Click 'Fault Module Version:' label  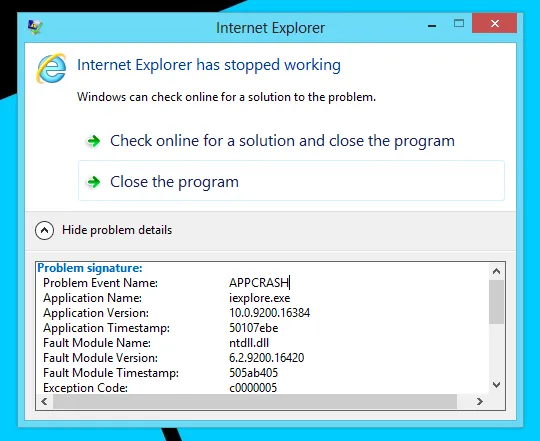(101, 358)
